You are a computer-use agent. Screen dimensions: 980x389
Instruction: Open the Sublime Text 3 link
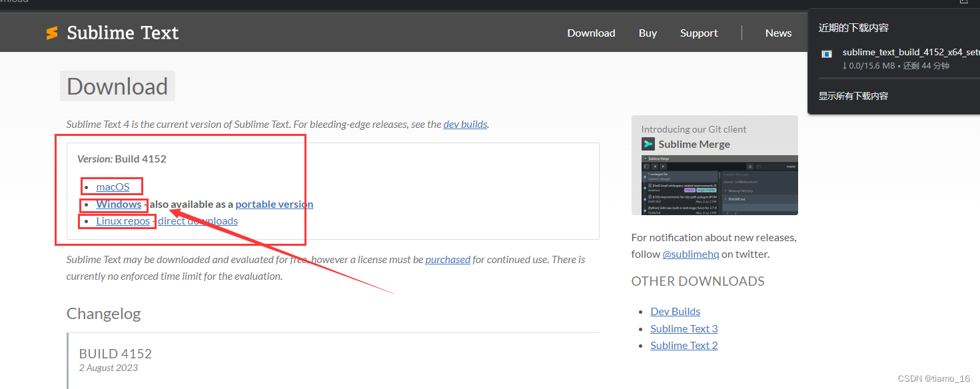click(684, 328)
